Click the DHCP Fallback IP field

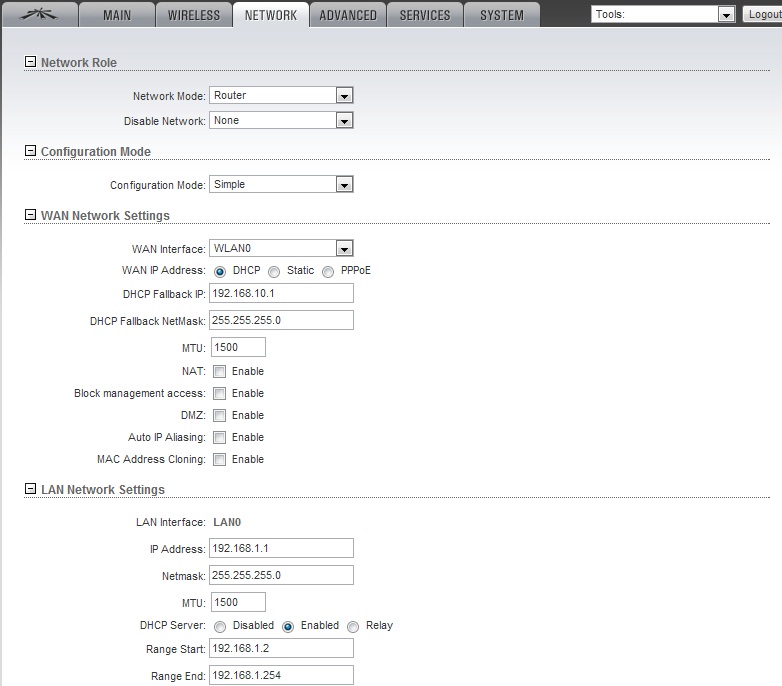tap(281, 293)
